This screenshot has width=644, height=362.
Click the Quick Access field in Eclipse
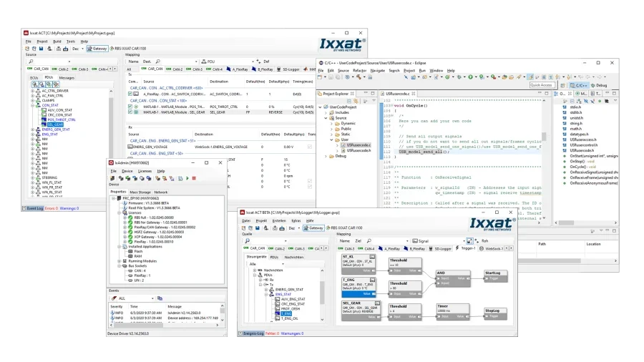point(542,85)
